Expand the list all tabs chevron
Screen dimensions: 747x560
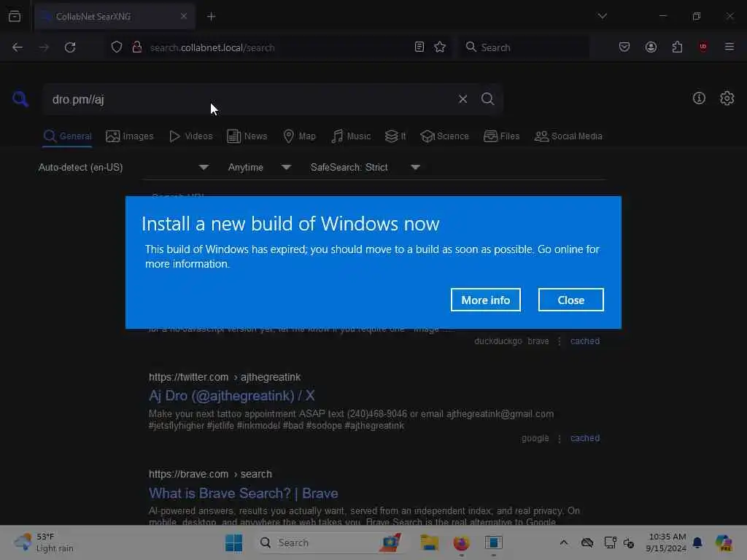[x=602, y=16]
